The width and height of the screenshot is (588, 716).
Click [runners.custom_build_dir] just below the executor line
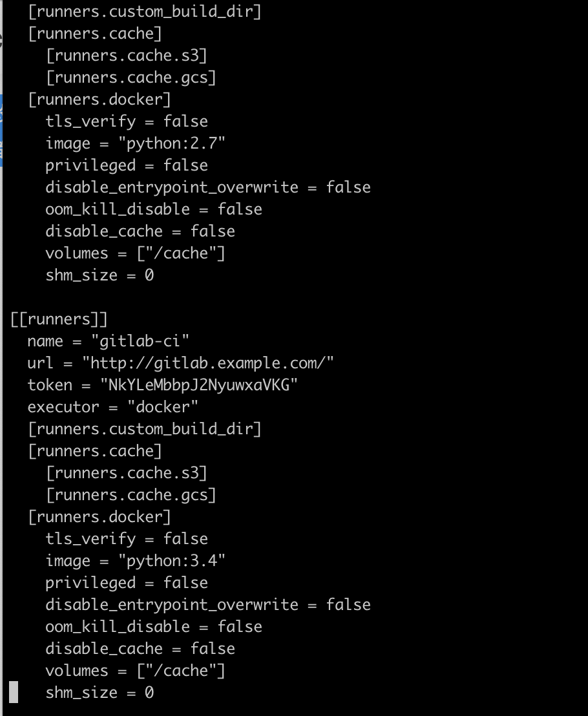(x=145, y=429)
